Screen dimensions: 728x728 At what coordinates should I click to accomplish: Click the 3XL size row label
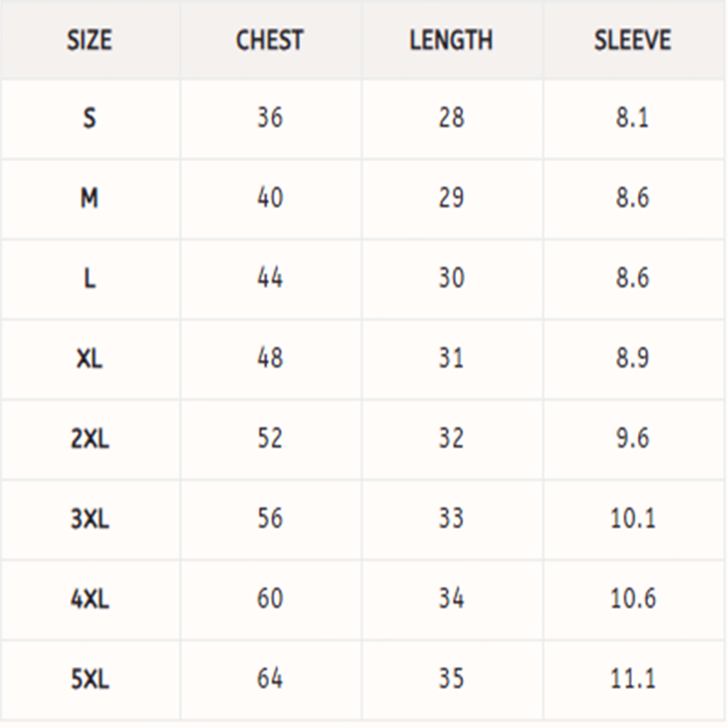89,519
